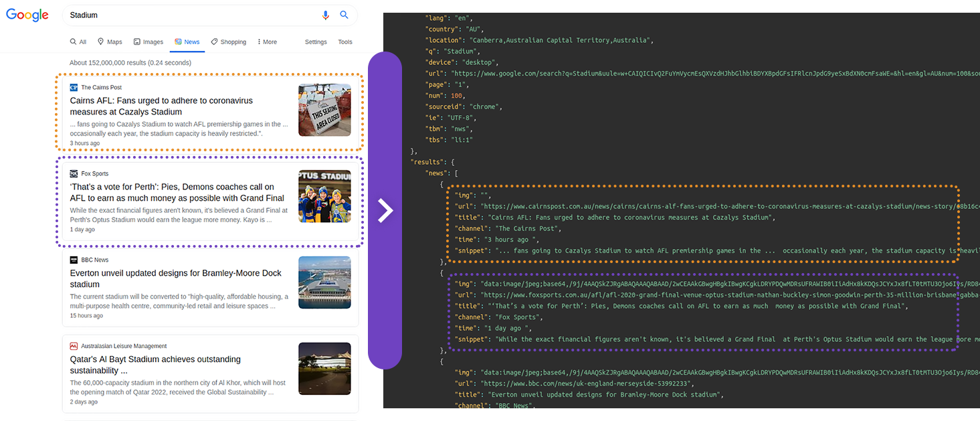Click the Australasian Leisure Management favicon
This screenshot has height=421, width=980.
tap(74, 346)
